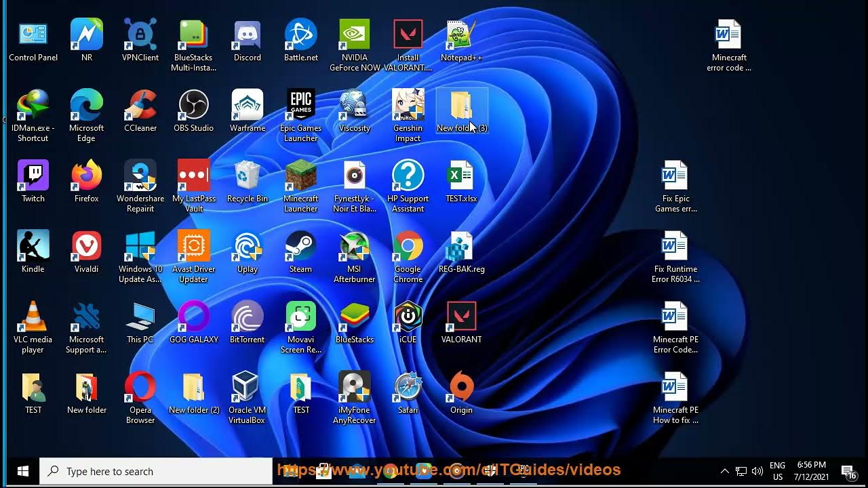Open Discord from the desktop

click(248, 41)
